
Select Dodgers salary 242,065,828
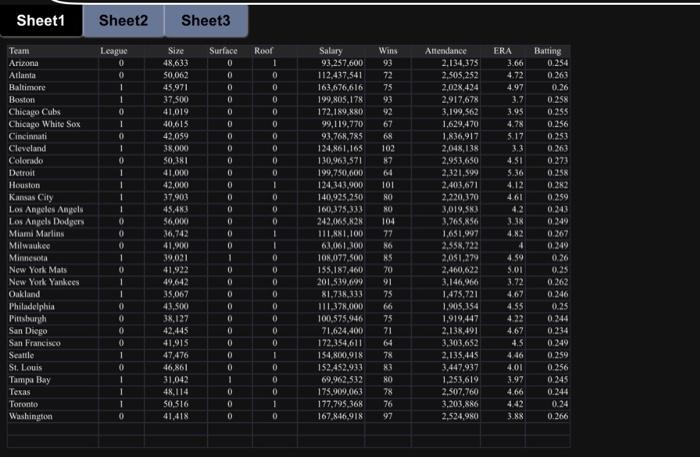click(x=340, y=221)
